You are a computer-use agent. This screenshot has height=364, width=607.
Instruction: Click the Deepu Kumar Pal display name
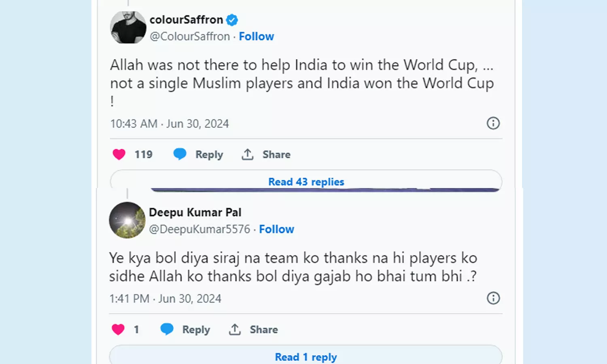pos(195,212)
